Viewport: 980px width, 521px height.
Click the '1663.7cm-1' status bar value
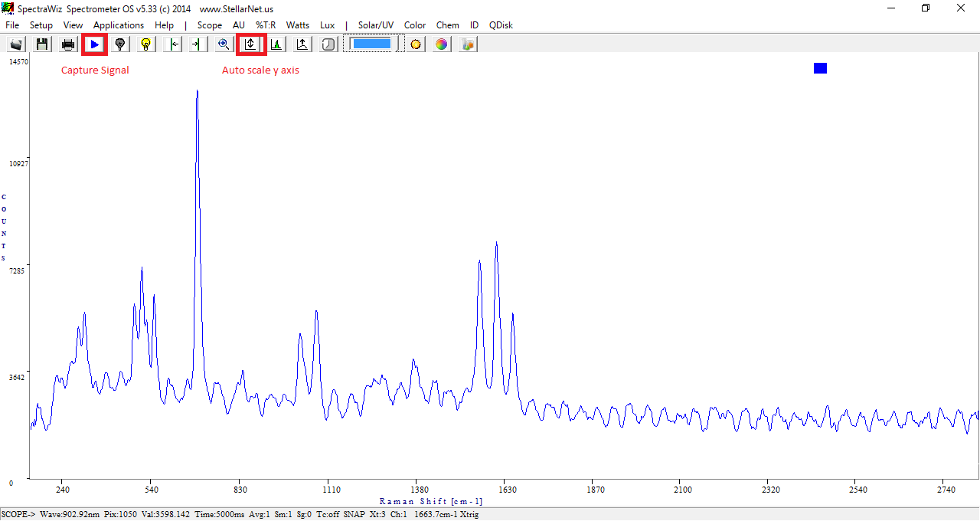pos(435,514)
